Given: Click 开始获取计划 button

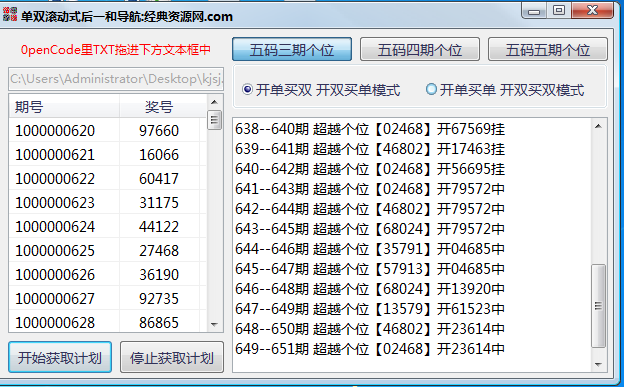Looking at the screenshot, I should (60, 357).
